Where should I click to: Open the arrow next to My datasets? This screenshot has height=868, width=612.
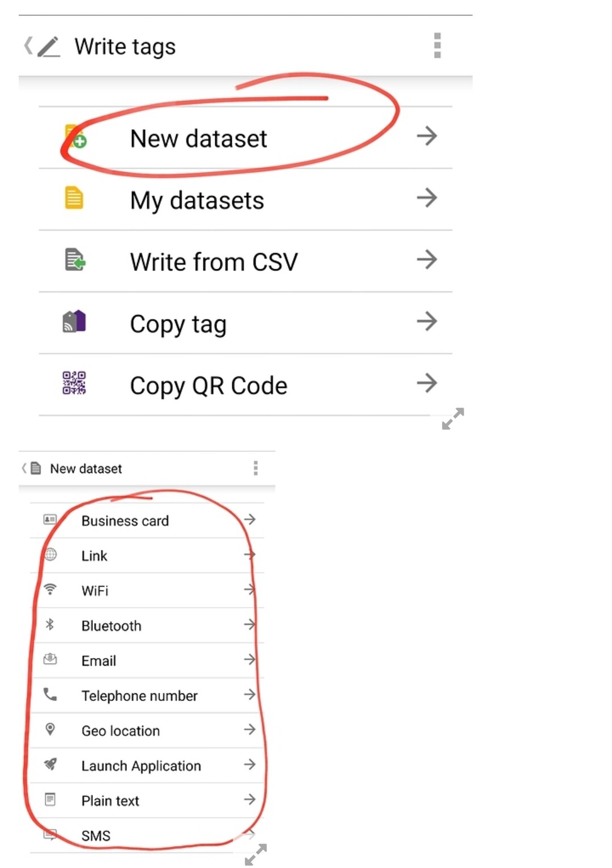pyautogui.click(x=427, y=197)
